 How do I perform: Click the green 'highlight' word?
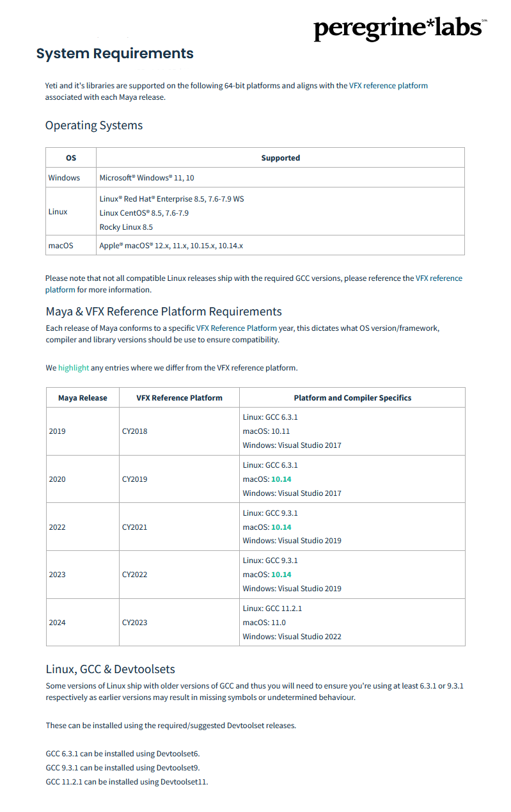(74, 368)
